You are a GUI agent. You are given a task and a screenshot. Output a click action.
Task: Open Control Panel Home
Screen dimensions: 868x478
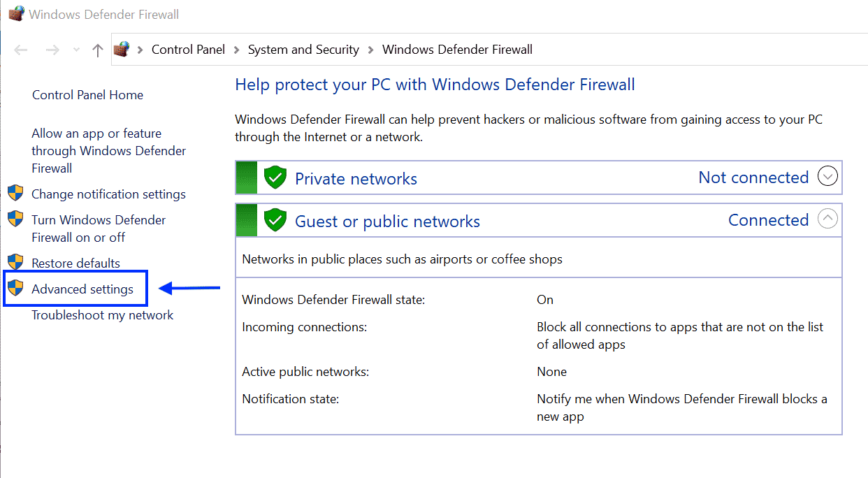[87, 95]
